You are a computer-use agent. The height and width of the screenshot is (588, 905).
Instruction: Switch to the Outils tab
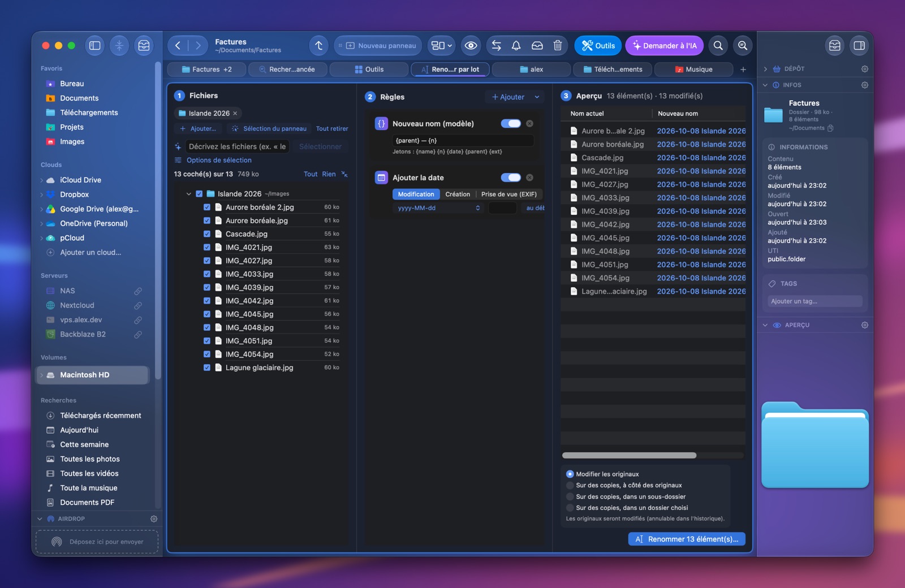(369, 70)
